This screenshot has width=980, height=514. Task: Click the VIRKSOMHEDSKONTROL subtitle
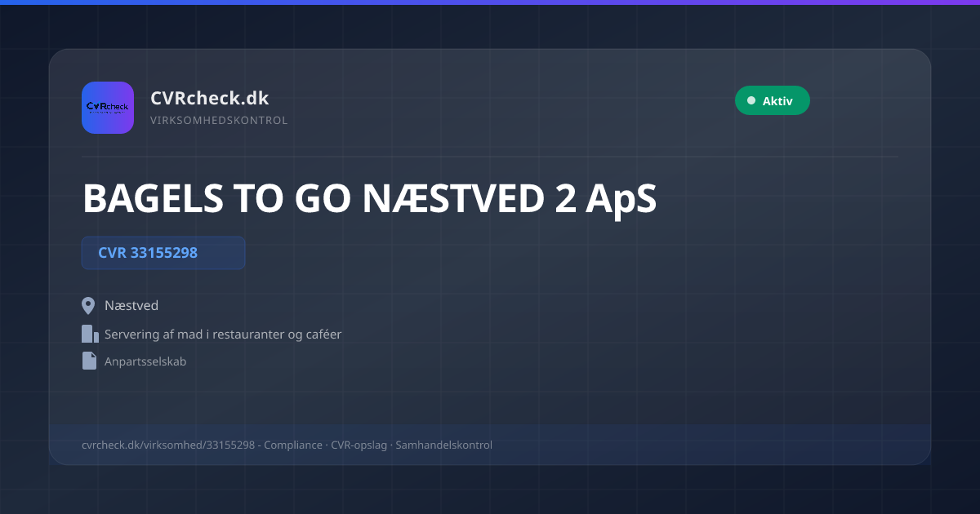tap(219, 121)
